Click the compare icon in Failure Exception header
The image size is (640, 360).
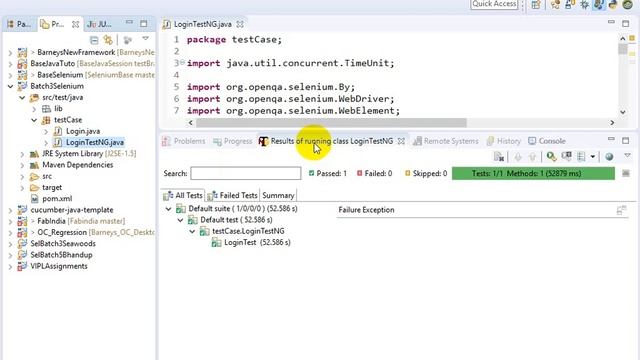click(x=621, y=210)
